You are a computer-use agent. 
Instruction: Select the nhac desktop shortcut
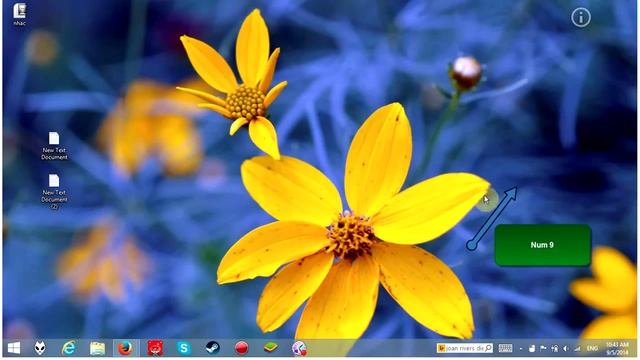tap(19, 14)
